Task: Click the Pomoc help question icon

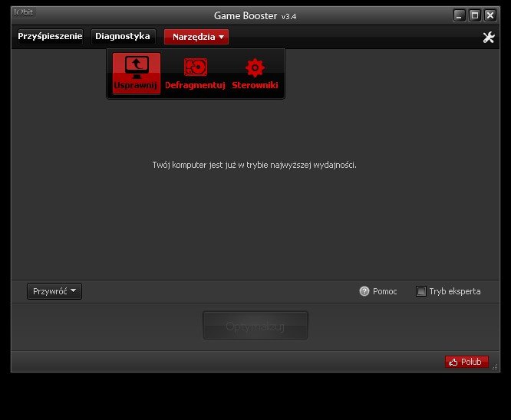Action: (x=364, y=291)
